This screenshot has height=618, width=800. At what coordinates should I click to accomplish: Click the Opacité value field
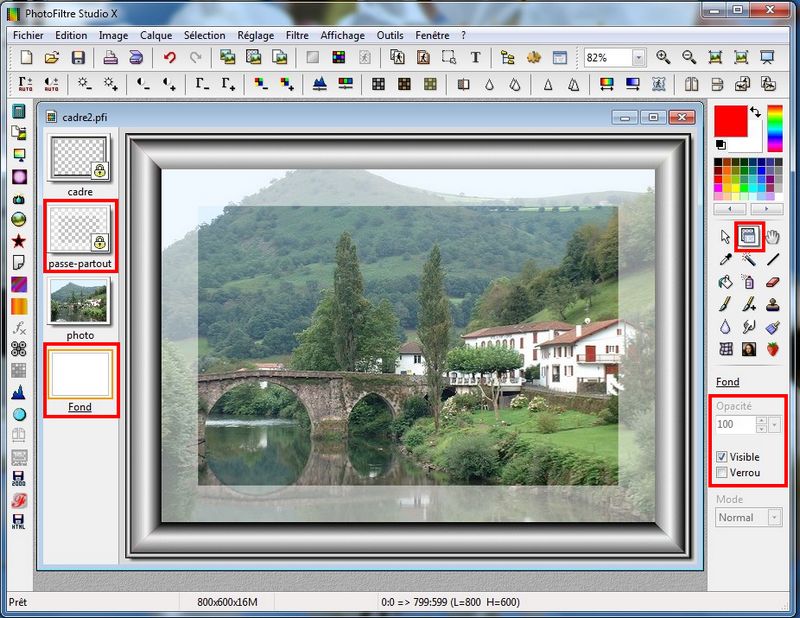pos(735,425)
